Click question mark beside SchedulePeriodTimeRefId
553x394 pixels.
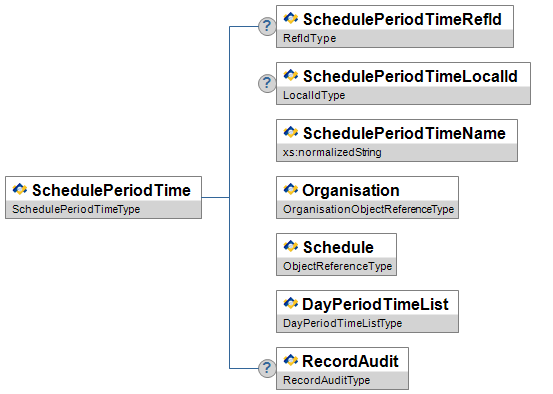[x=267, y=26]
